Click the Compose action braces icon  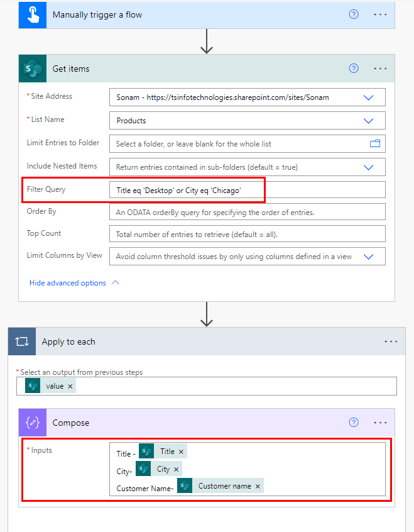click(33, 423)
